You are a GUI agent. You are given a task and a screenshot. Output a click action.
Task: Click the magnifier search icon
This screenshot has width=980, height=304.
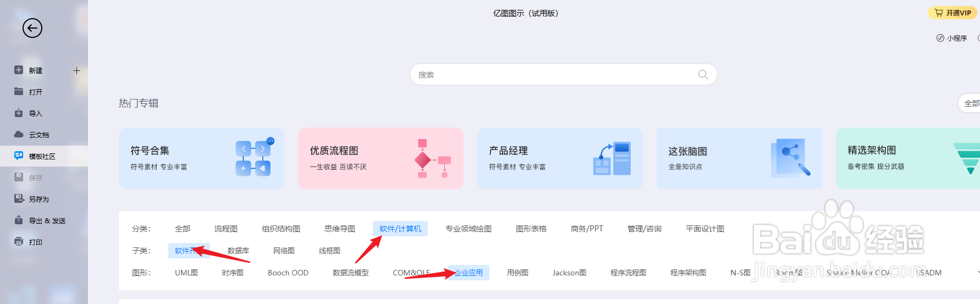click(x=703, y=74)
